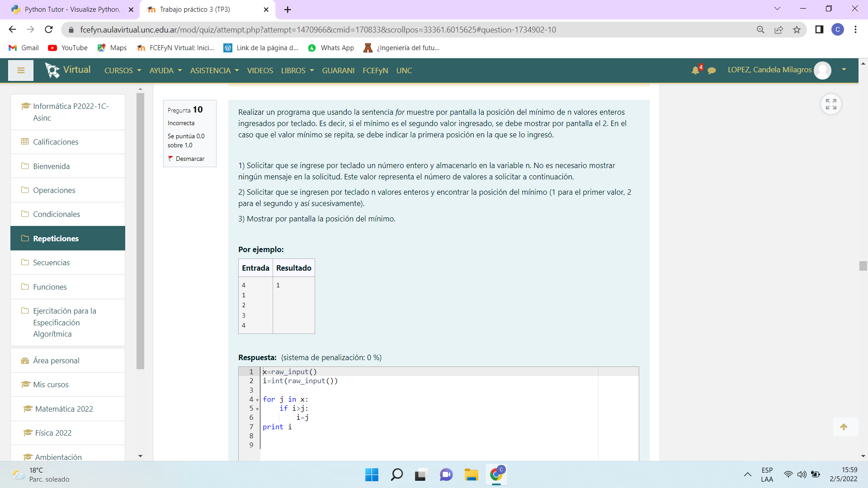
Task: Open notifications from the bell icon
Action: tap(696, 70)
